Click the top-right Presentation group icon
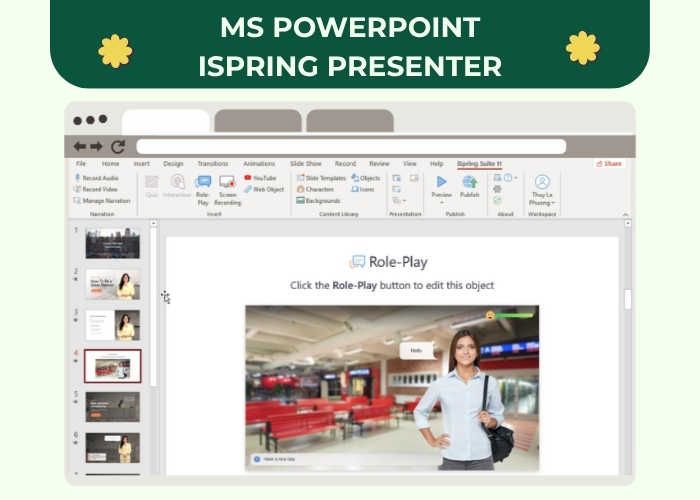 click(414, 178)
